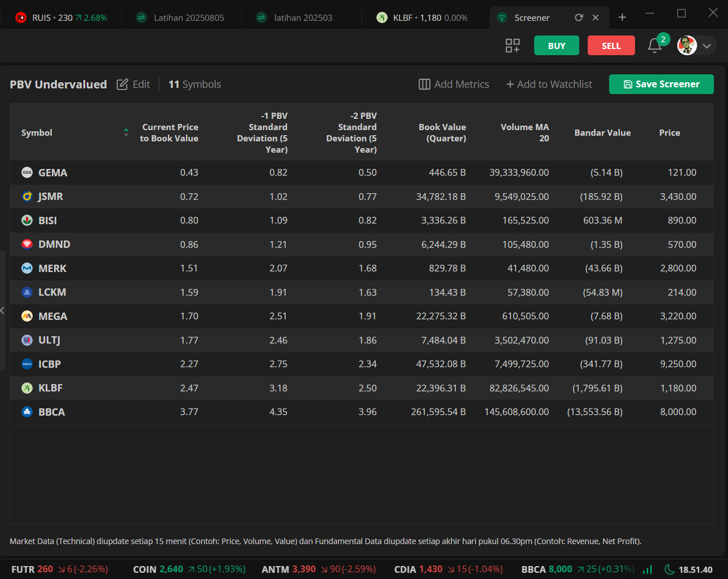The height and width of the screenshot is (579, 728).
Task: Click the red SELL button
Action: tap(611, 46)
